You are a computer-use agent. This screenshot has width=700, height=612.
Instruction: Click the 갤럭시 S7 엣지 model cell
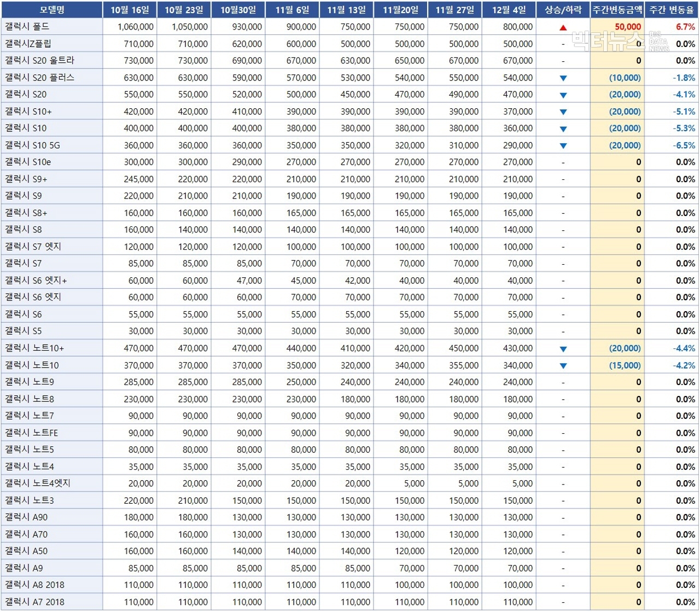pos(51,247)
